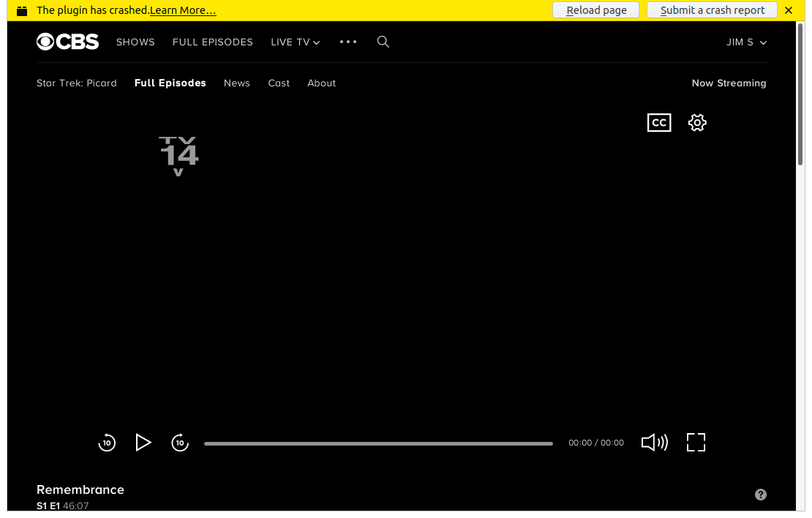The width and height of the screenshot is (812, 518).
Task: Start playback with the play button
Action: (143, 443)
